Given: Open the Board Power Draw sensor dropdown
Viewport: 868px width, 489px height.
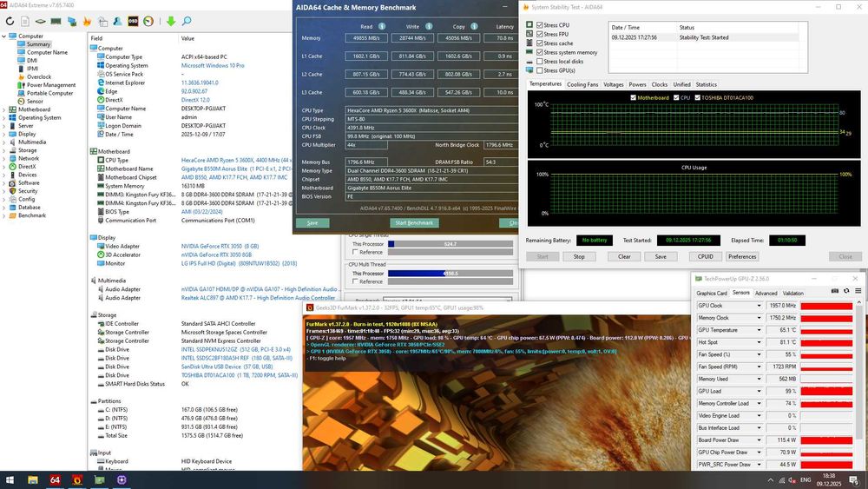Looking at the screenshot, I should click(759, 439).
